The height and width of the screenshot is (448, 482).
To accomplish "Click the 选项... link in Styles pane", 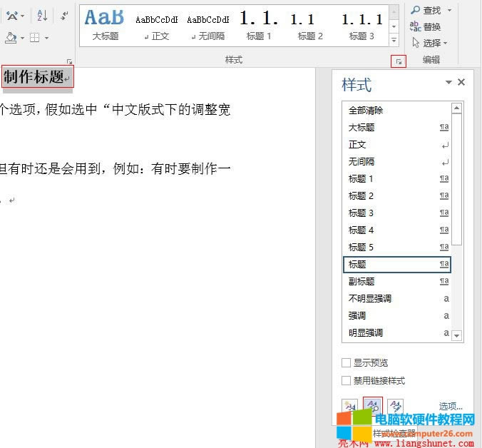I will (x=451, y=406).
